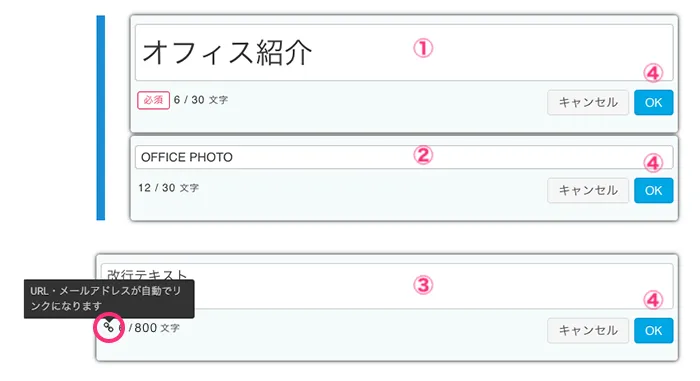This screenshot has height=381, width=700.
Task: Click OK in the 改行テキスト editor
Action: coord(653,331)
